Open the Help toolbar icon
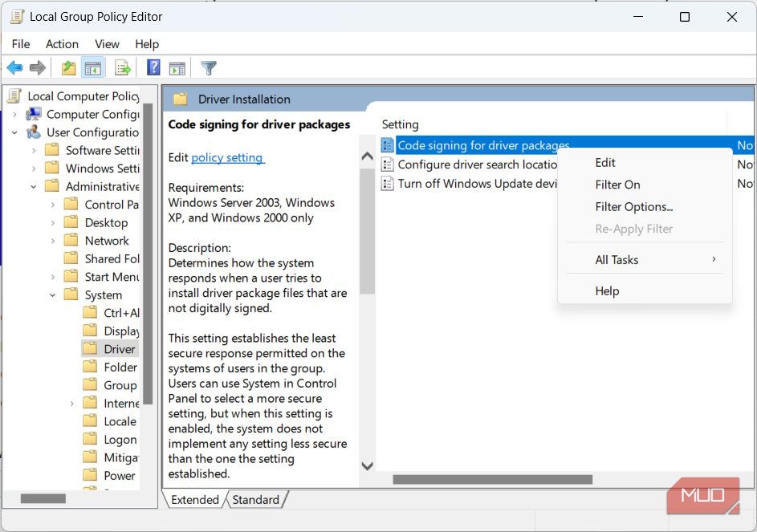Screen dimensions: 757x532 (x=153, y=68)
